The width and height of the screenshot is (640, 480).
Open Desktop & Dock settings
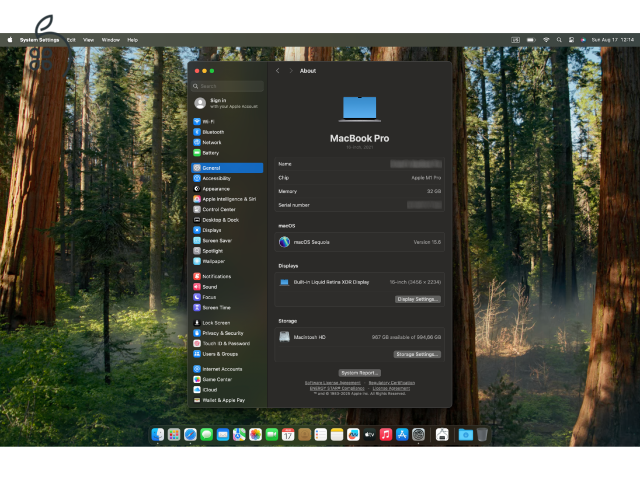coord(227,220)
